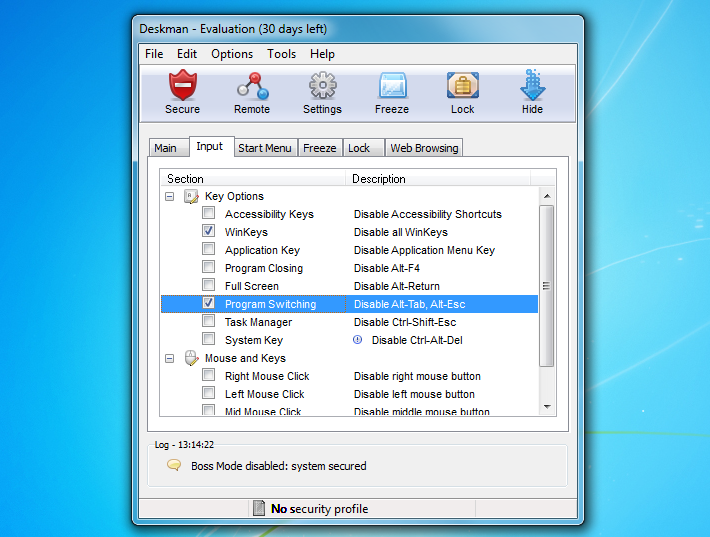
Task: Click the Mouse and Keys section icon
Action: pyautogui.click(x=191, y=358)
